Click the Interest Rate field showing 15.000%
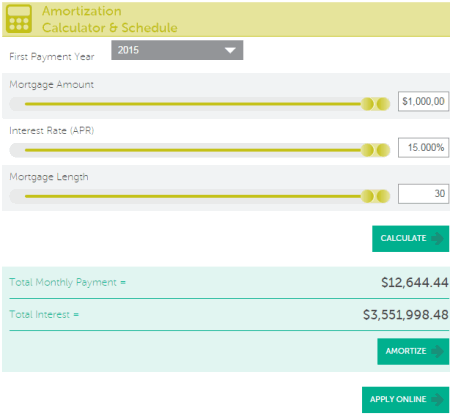 (x=423, y=147)
